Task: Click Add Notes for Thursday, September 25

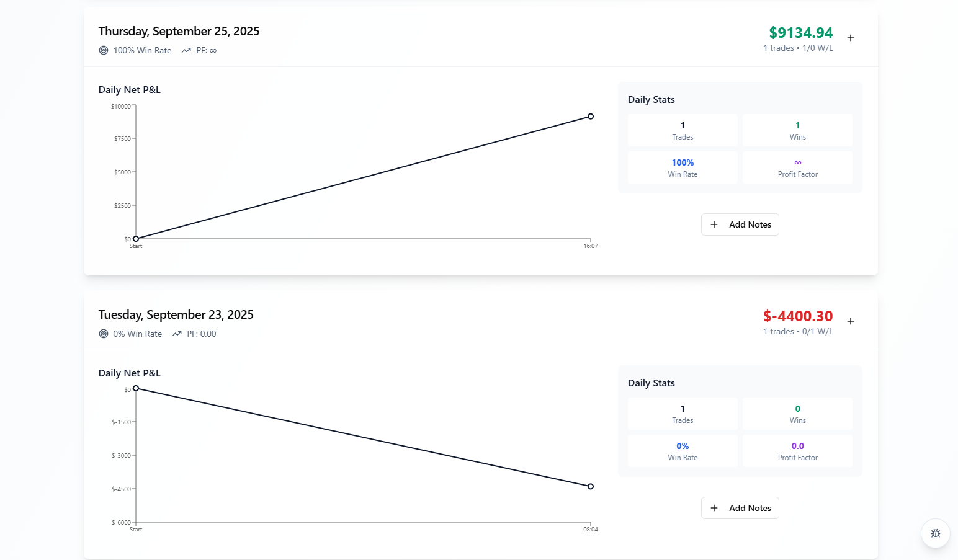Action: pos(740,224)
